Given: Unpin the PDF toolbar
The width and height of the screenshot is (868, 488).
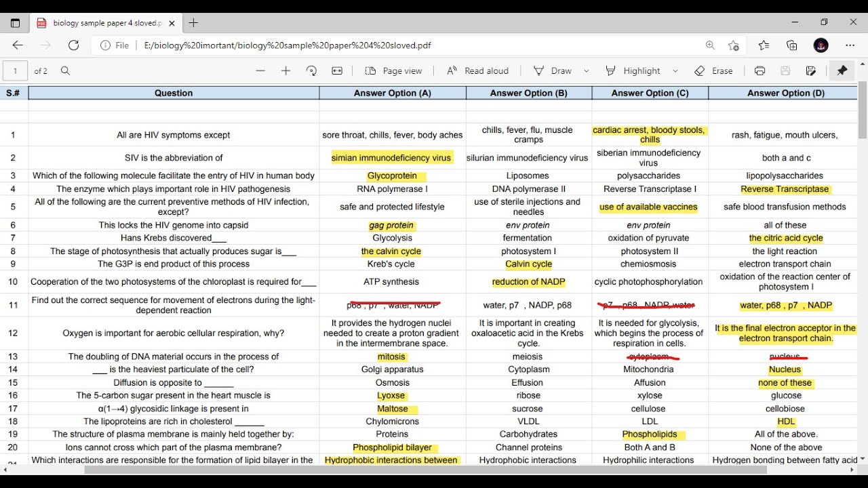Looking at the screenshot, I should (x=842, y=70).
